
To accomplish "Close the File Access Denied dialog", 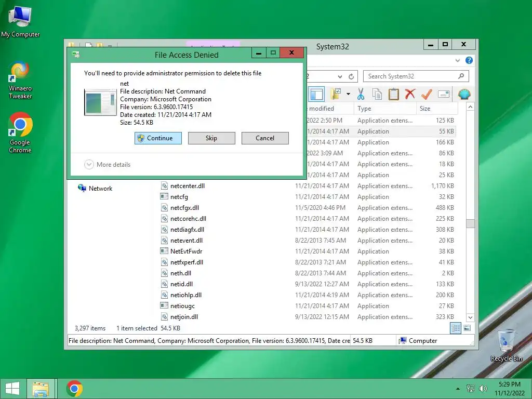I will [x=291, y=52].
